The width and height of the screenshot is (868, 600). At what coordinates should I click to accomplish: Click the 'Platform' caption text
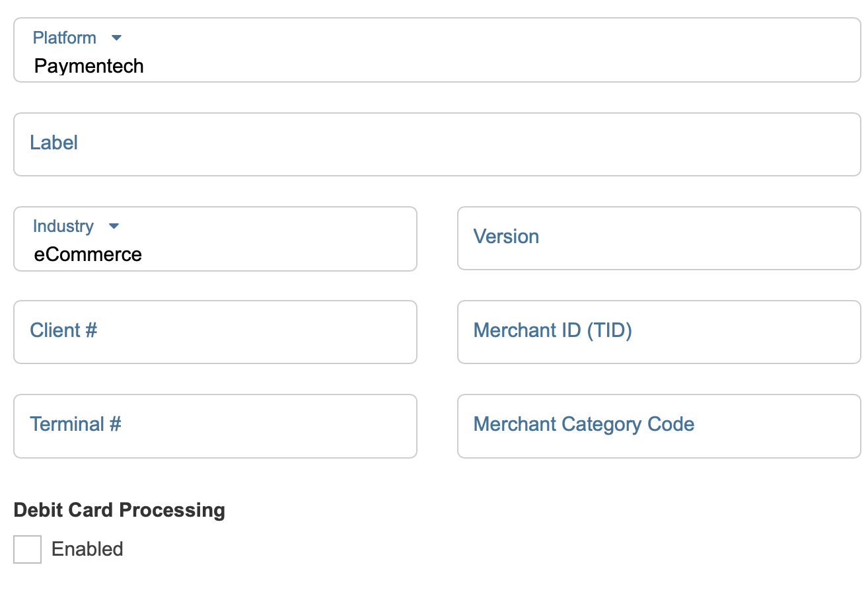click(65, 38)
